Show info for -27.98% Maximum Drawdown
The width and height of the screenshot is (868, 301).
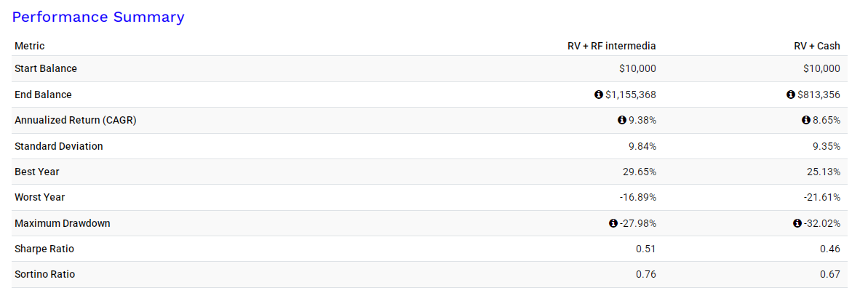click(613, 223)
